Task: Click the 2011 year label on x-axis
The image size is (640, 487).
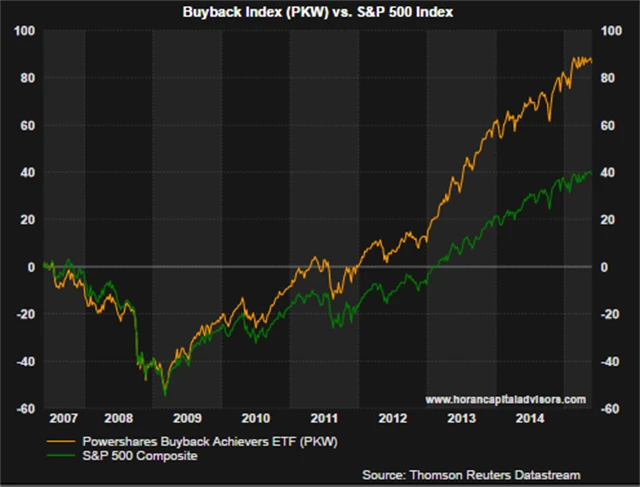Action: [324, 418]
